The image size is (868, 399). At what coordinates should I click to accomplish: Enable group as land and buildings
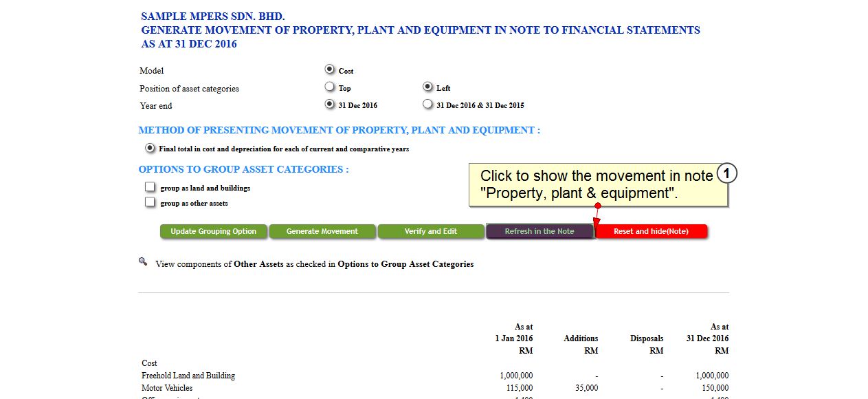(x=150, y=187)
